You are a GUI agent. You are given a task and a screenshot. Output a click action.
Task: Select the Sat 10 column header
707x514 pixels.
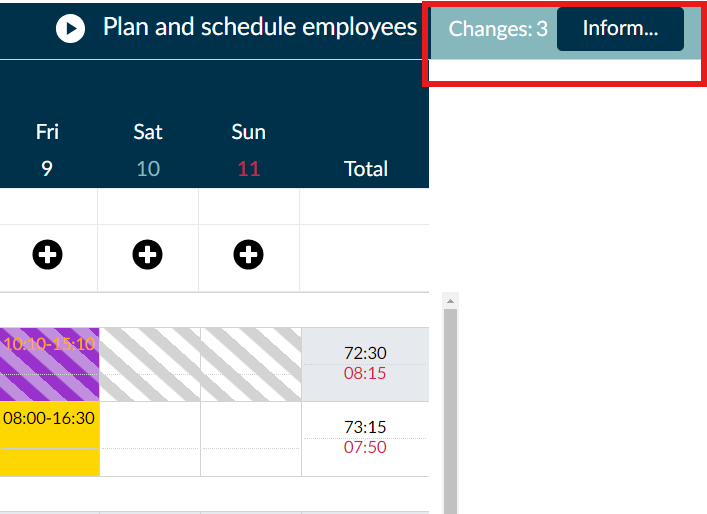tap(148, 150)
